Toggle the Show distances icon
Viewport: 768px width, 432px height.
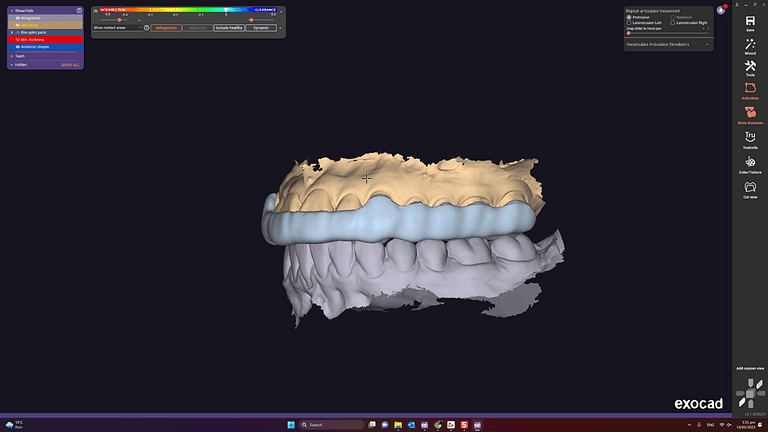[x=749, y=114]
